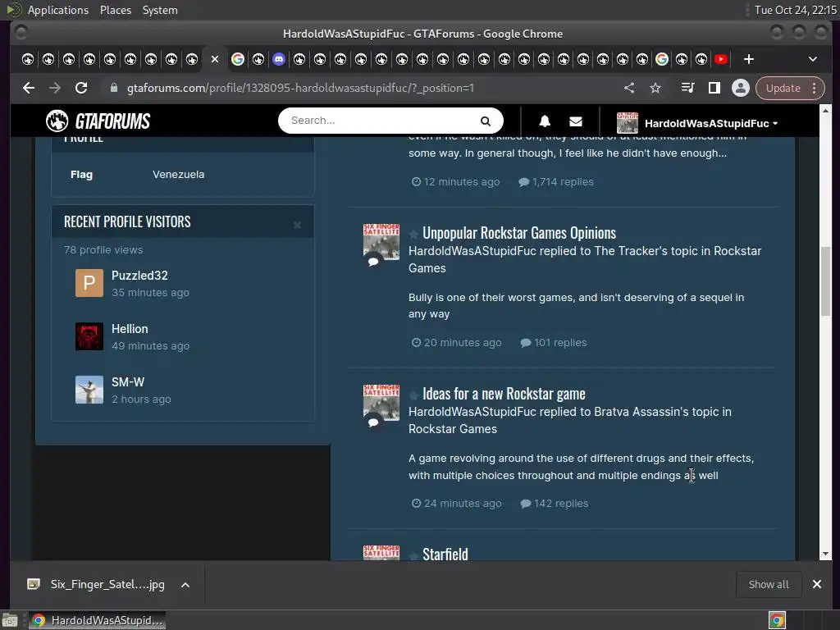This screenshot has height=630, width=840.
Task: Open messages envelope icon
Action: coord(576,121)
